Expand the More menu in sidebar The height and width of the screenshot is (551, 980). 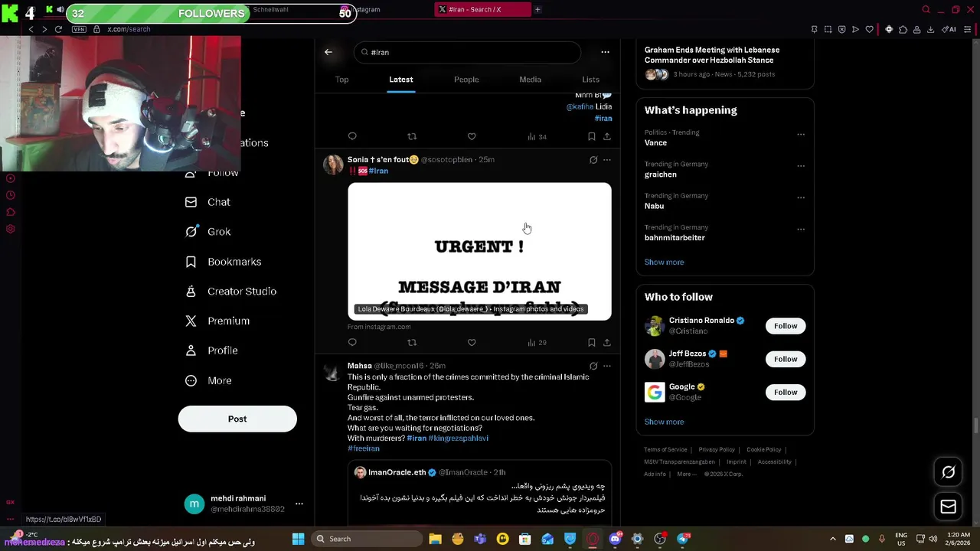(208, 380)
